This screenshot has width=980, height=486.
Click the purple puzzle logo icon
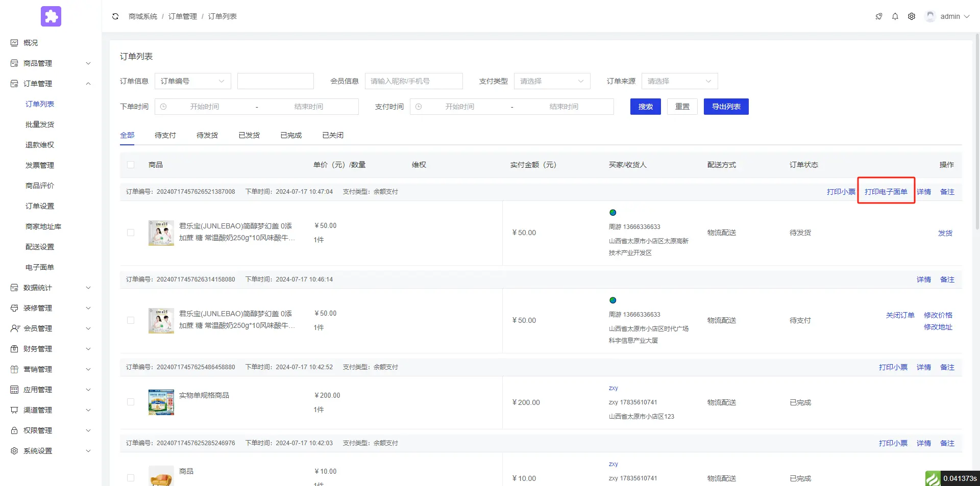coord(51,16)
